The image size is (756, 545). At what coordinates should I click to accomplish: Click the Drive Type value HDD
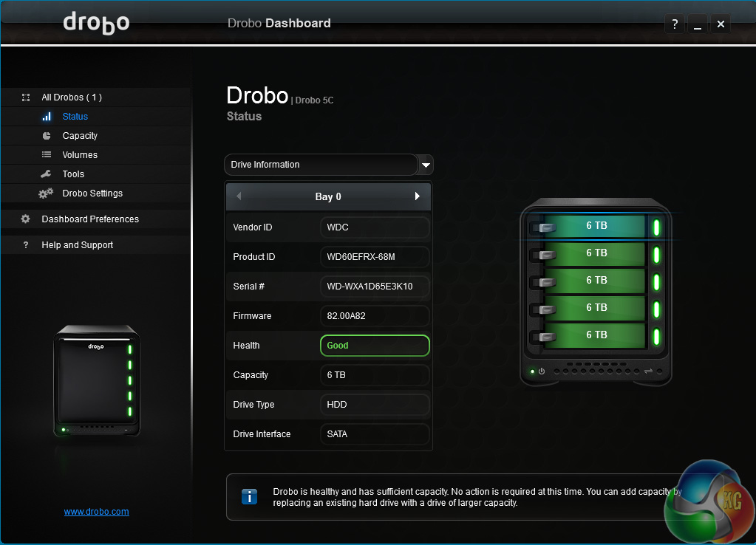click(x=375, y=405)
